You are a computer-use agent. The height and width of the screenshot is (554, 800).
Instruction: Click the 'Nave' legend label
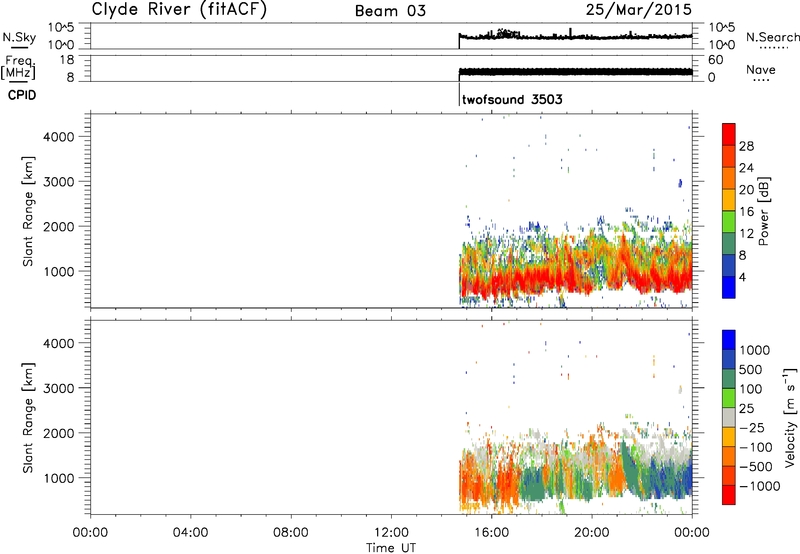[x=761, y=69]
